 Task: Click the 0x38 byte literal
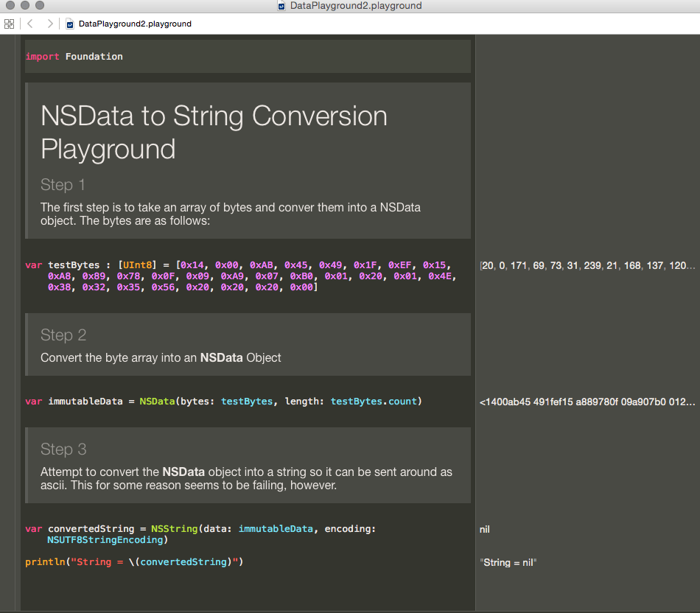60,287
